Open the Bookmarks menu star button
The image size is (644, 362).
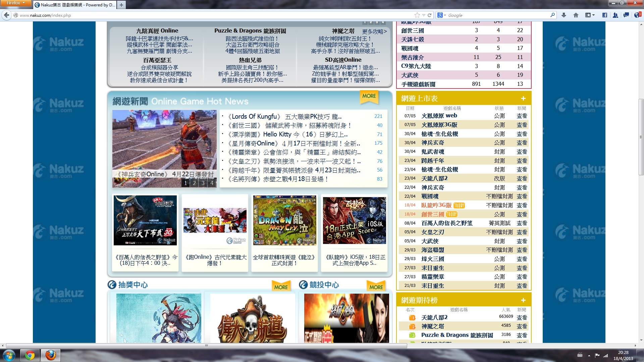tap(588, 15)
